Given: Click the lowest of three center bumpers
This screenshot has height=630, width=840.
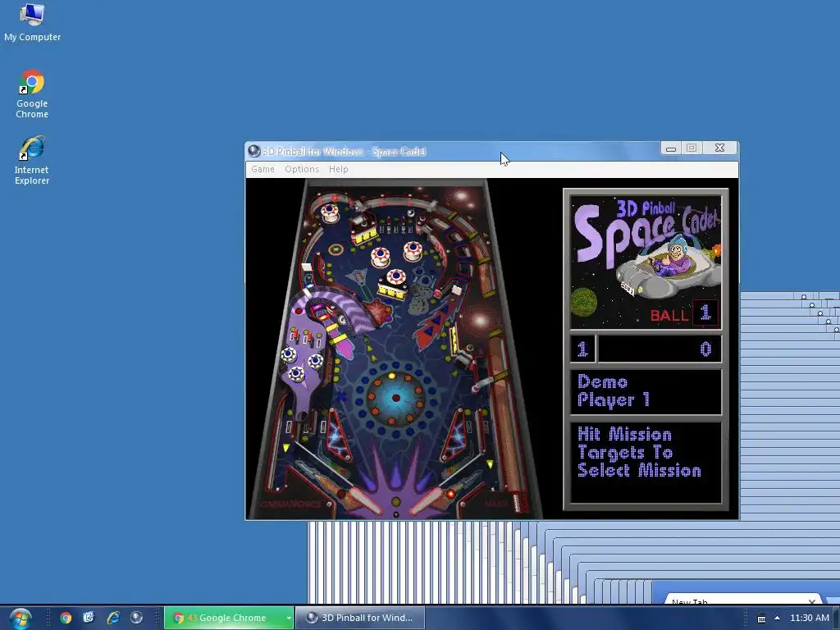Looking at the screenshot, I should (x=396, y=277).
